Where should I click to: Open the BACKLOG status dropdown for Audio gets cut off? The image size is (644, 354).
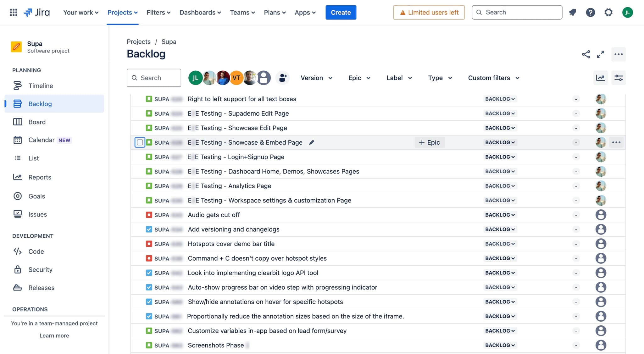click(500, 215)
